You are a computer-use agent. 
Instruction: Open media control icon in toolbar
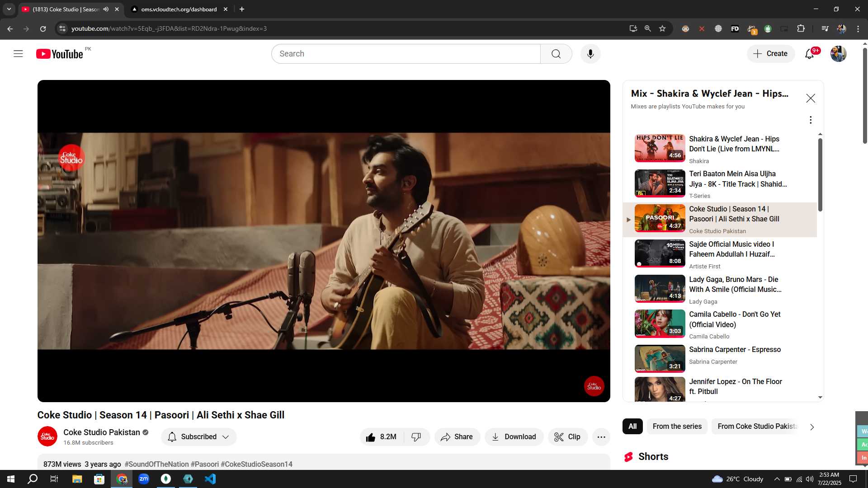click(x=825, y=28)
